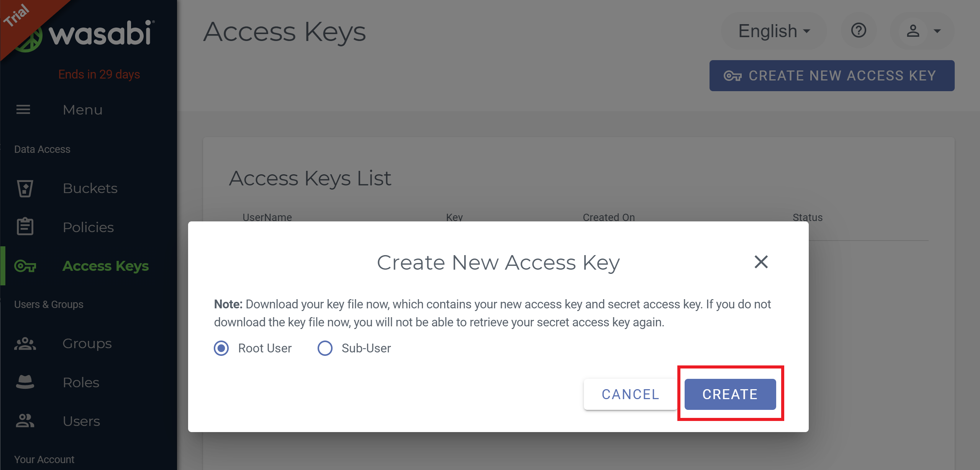
Task: Click the Users icon in sidebar
Action: point(25,421)
